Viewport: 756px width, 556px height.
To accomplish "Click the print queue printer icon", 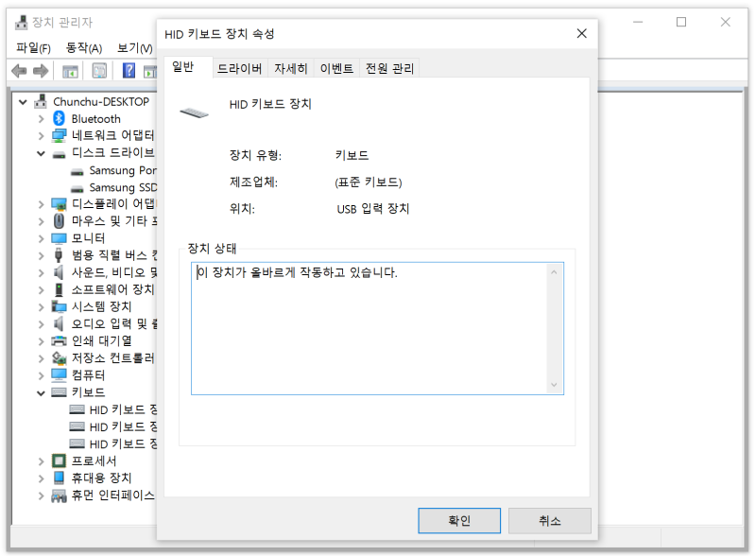I will click(59, 340).
